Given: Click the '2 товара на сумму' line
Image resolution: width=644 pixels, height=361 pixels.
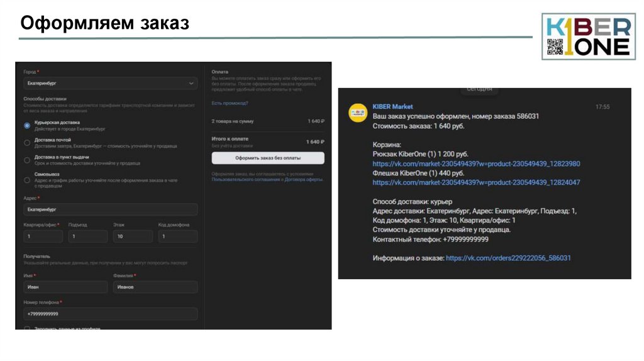Looking at the screenshot, I should [x=268, y=121].
